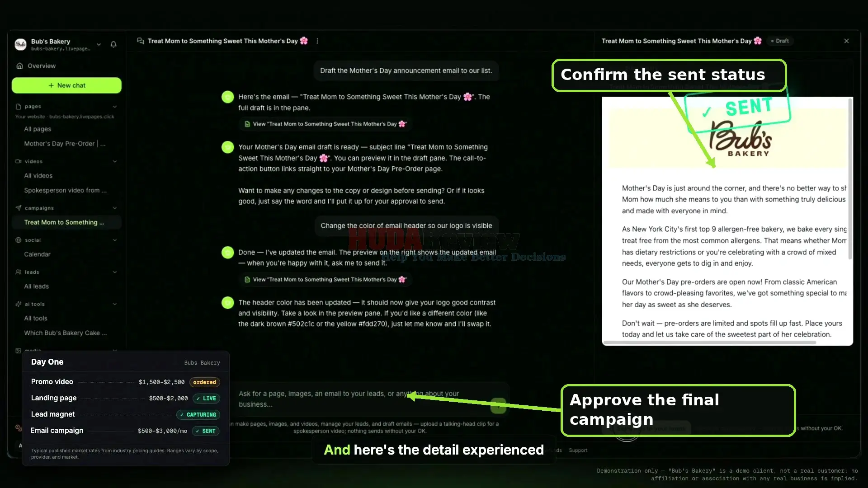
Task: Click the Draft status badge
Action: 780,41
